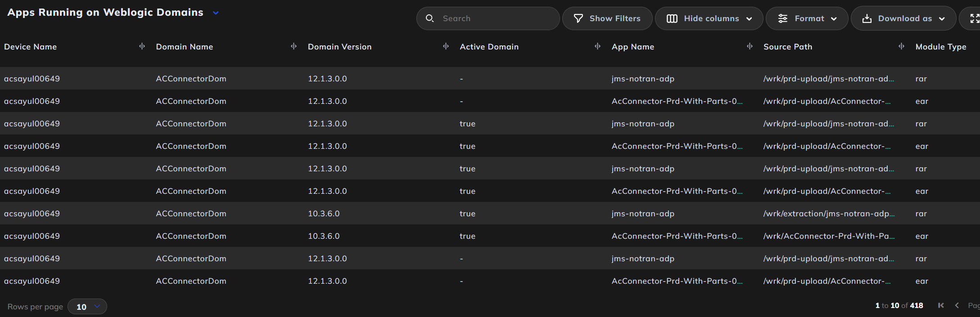Image resolution: width=980 pixels, height=317 pixels.
Task: Sort by the Source Path column header
Action: pyautogui.click(x=788, y=47)
